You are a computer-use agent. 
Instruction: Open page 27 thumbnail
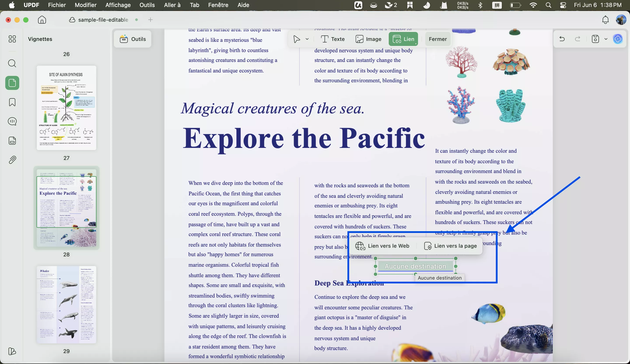66,108
